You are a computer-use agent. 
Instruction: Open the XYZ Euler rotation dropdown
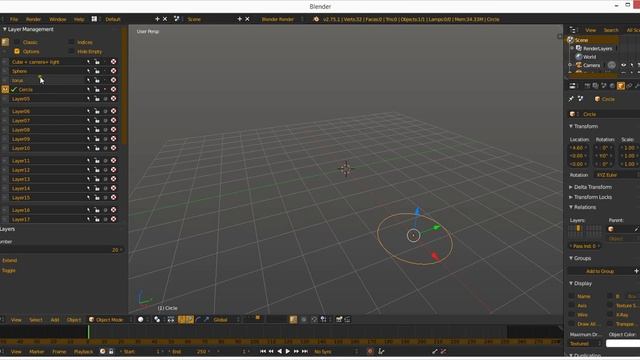(x=616, y=175)
